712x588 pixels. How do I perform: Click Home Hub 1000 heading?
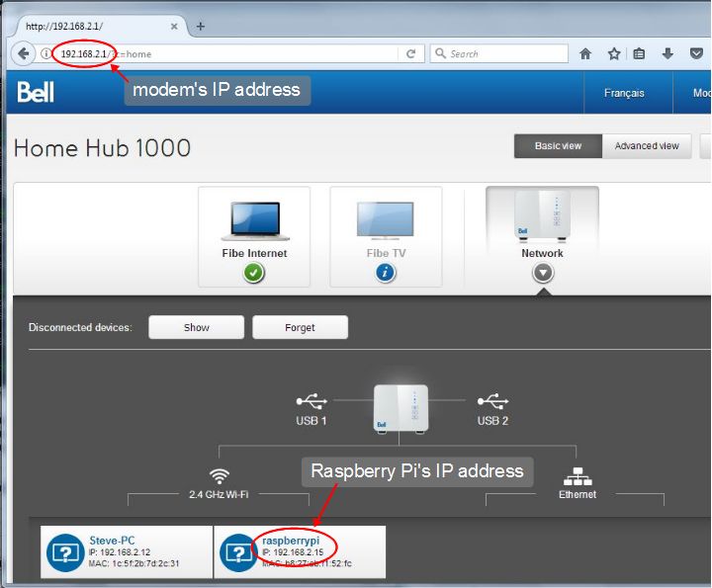[x=102, y=148]
